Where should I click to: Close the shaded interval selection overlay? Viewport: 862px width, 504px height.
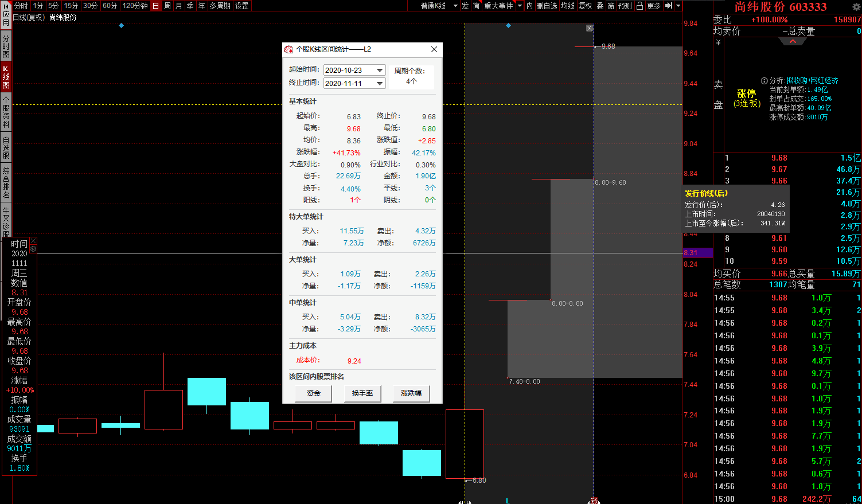point(590,28)
